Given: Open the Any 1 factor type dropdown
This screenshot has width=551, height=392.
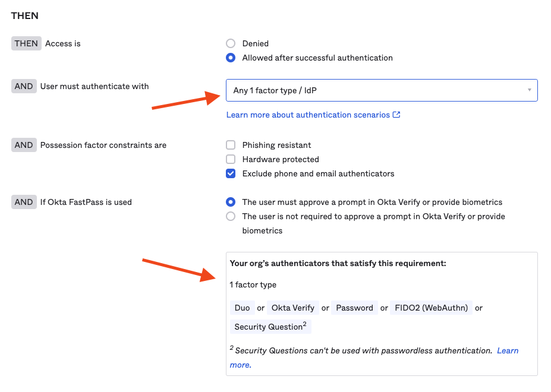Looking at the screenshot, I should (381, 90).
